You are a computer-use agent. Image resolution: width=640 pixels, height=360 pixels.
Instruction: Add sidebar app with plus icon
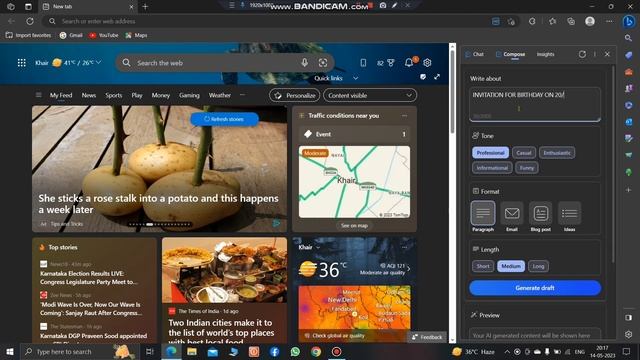tap(629, 190)
